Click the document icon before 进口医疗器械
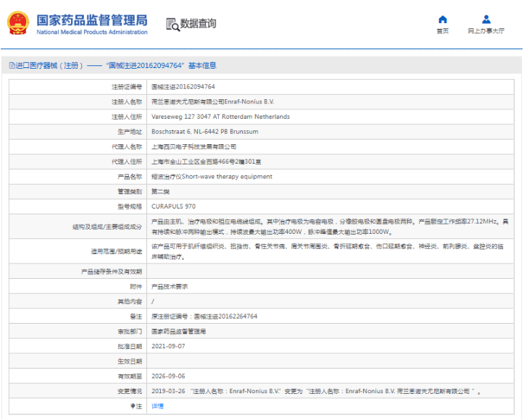This screenshot has height=420, width=524. pyautogui.click(x=12, y=65)
